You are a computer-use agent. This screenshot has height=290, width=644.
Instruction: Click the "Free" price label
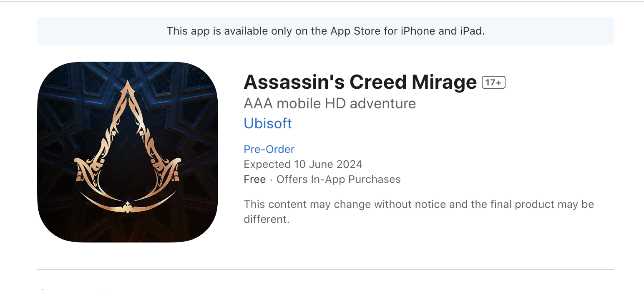[x=254, y=179]
